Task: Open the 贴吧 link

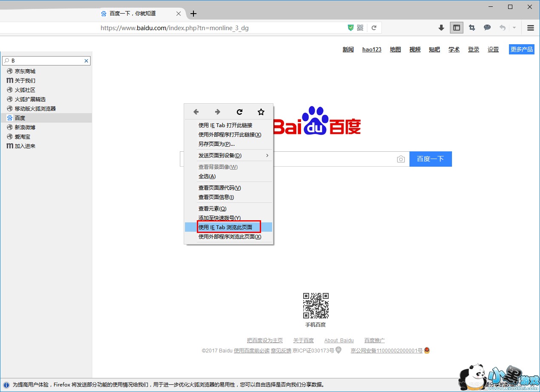Action: (x=435, y=49)
